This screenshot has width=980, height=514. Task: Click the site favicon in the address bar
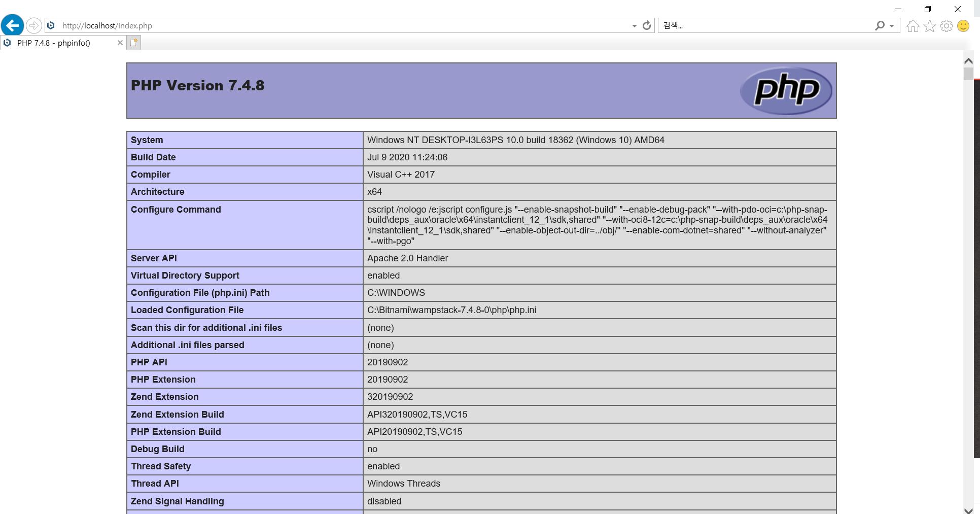(51, 25)
